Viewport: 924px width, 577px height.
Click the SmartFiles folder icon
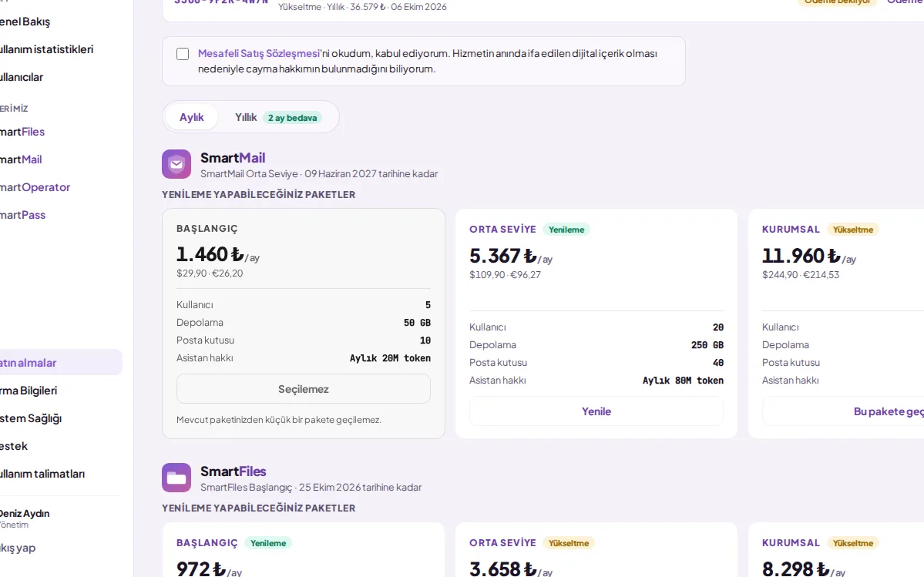point(176,478)
